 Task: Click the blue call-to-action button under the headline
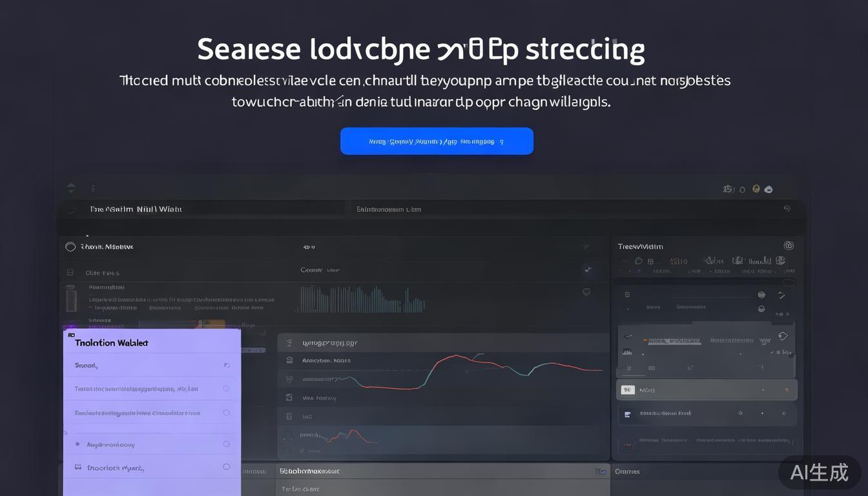tap(437, 141)
